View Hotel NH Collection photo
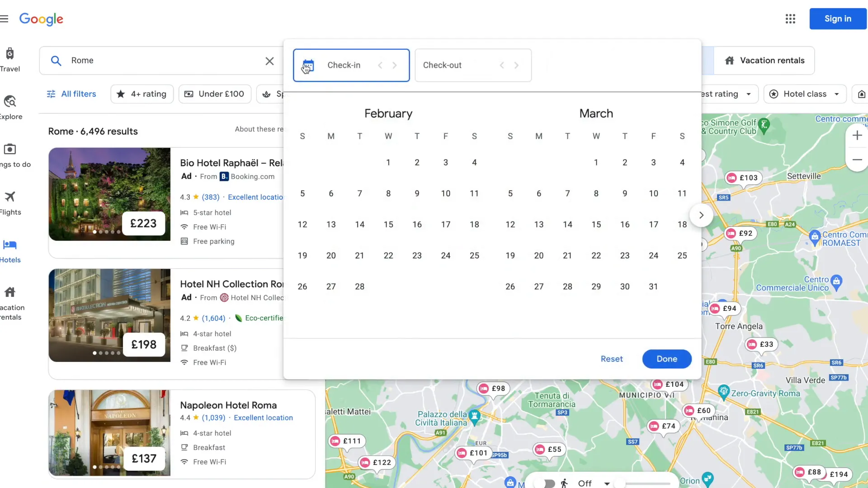 point(109,315)
